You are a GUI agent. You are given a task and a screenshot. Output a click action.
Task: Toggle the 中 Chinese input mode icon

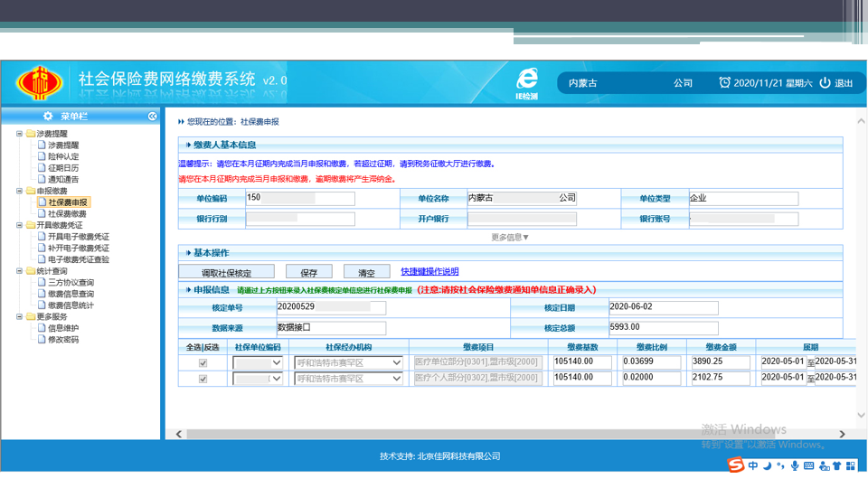pyautogui.click(x=753, y=466)
